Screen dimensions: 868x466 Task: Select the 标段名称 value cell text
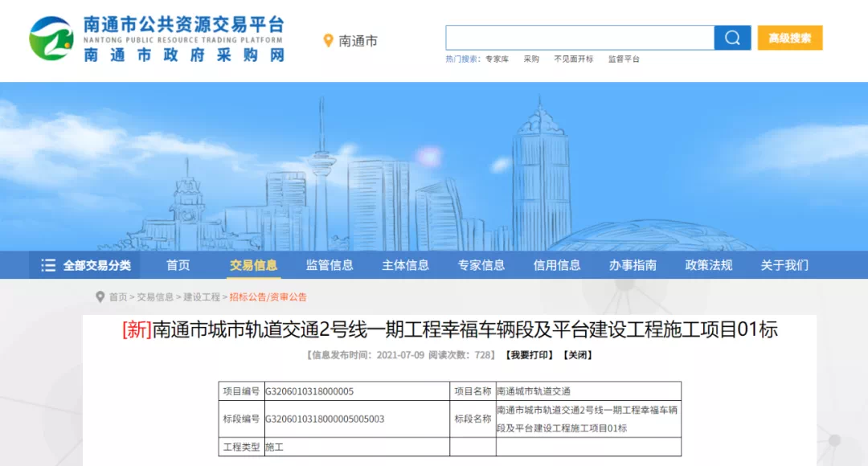pyautogui.click(x=587, y=419)
